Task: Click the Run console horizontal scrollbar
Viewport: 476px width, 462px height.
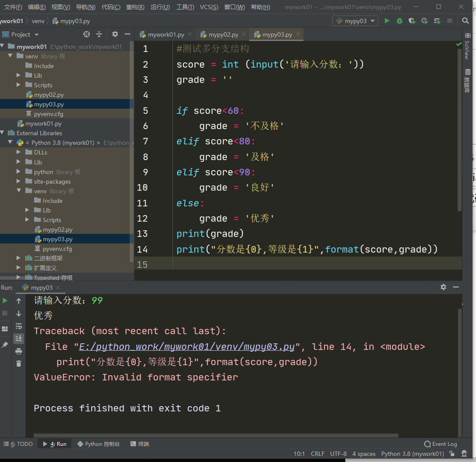Action: (x=216, y=435)
